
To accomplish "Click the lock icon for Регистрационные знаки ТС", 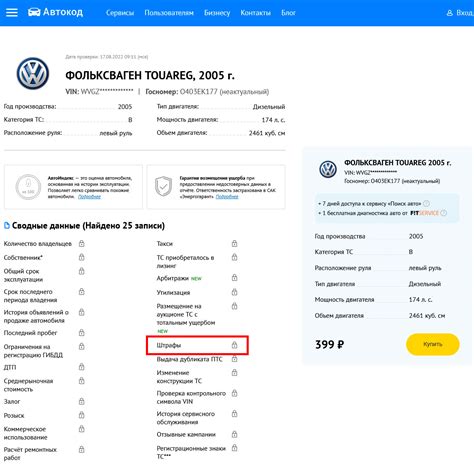I will [235, 448].
